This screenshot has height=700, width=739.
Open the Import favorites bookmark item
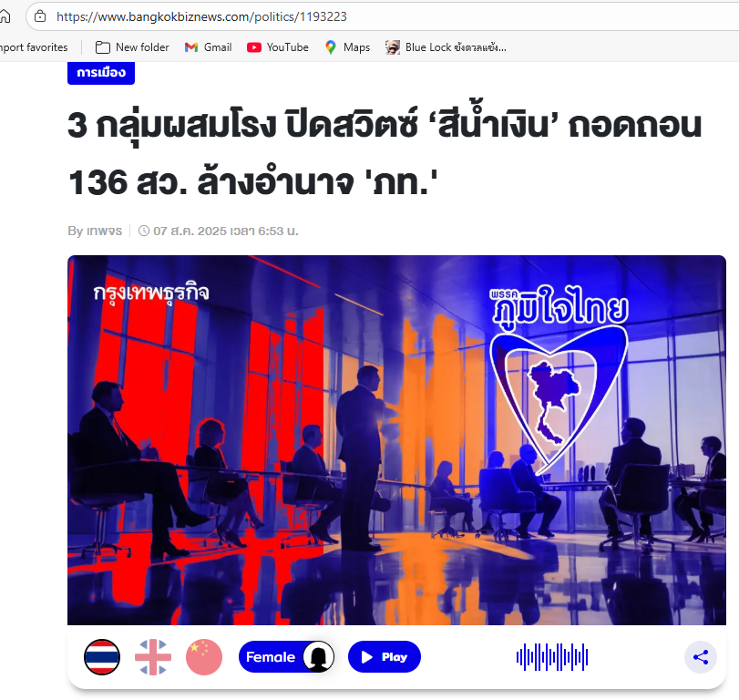point(34,47)
